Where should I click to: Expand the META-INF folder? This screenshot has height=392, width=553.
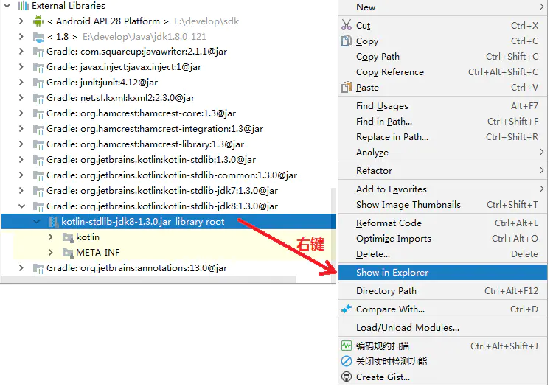[51, 253]
